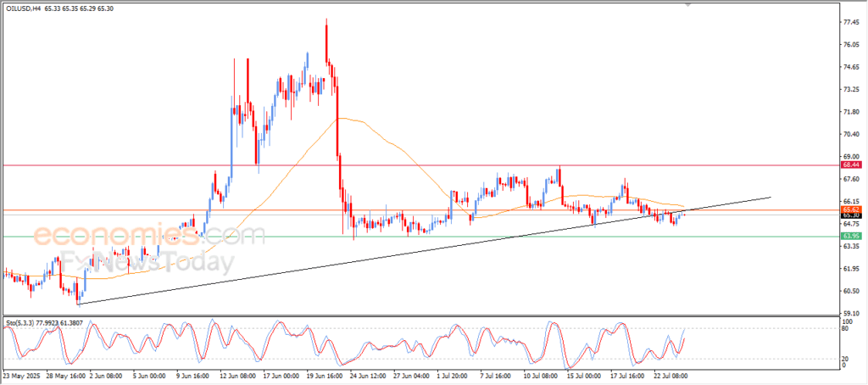This screenshot has width=868, height=385.
Task: Select the orange 65.62 price tag
Action: [852, 209]
